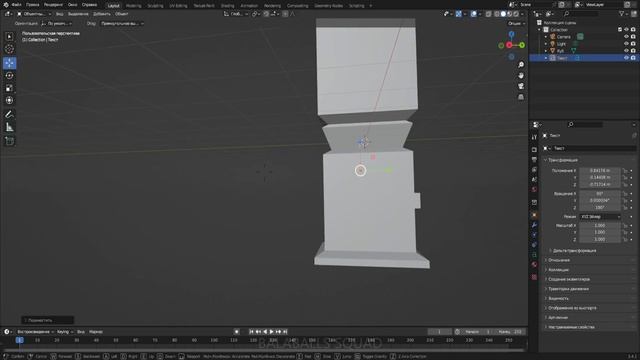Screen dimensions: 640x360
Task: Expand the Дельта-трансформация subpanel
Action: (574, 251)
